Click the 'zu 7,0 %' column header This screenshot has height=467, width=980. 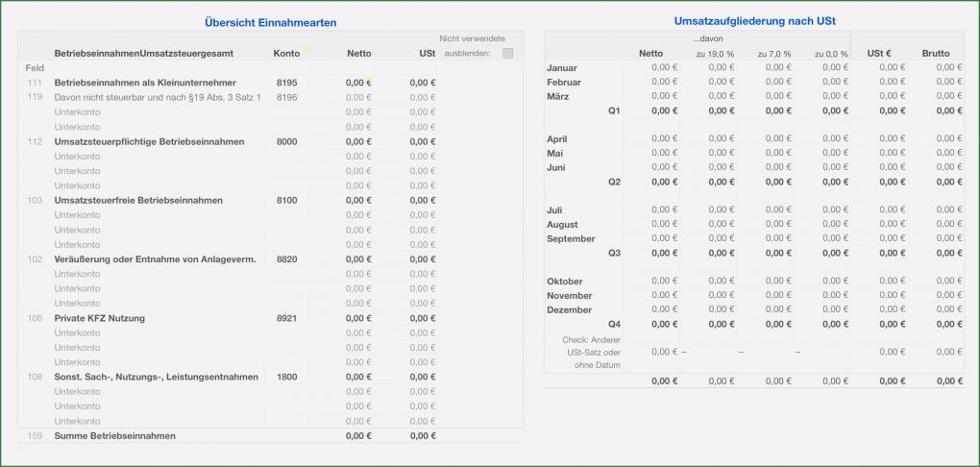[773, 54]
